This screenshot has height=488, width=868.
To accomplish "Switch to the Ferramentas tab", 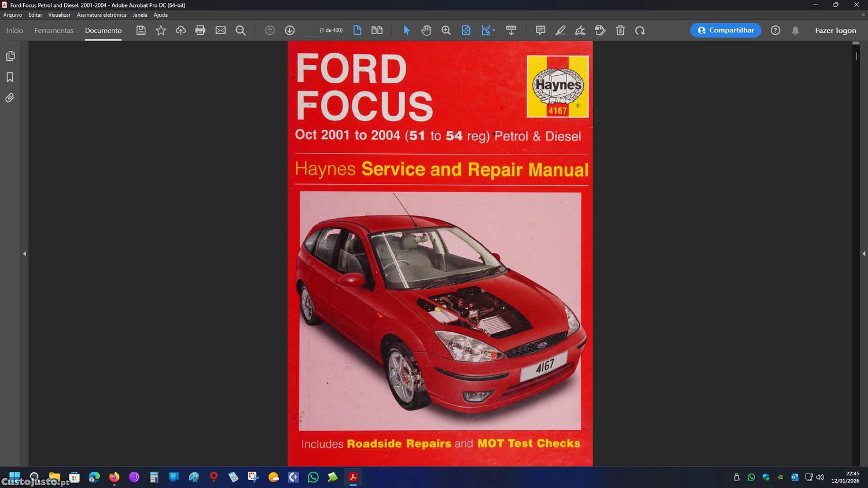I will click(x=54, y=31).
